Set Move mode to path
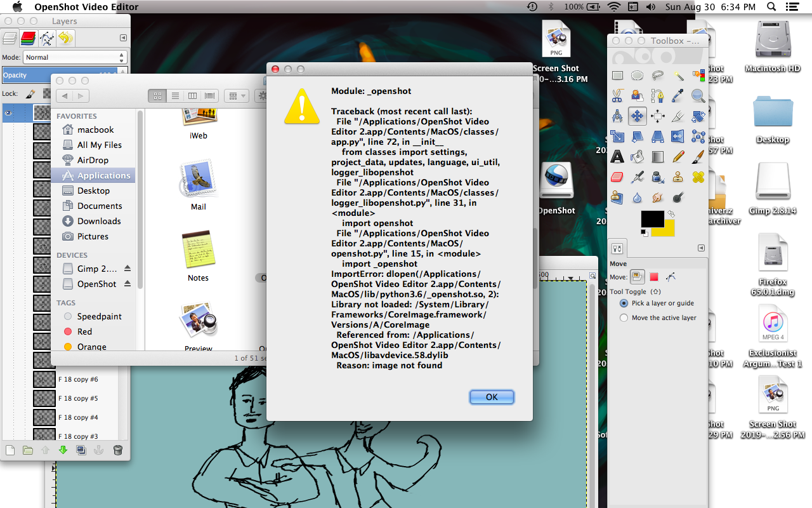This screenshot has width=812, height=508. (x=671, y=277)
